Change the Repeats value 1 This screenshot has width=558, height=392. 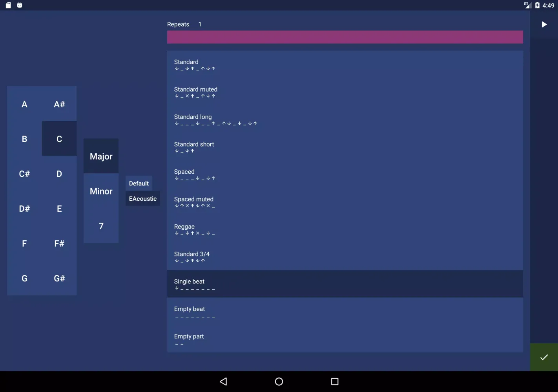tap(200, 24)
